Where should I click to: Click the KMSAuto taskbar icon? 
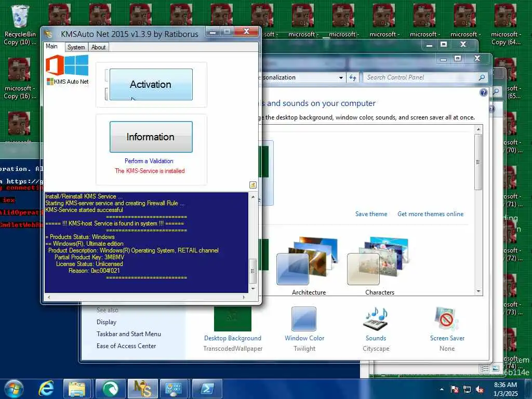click(142, 389)
